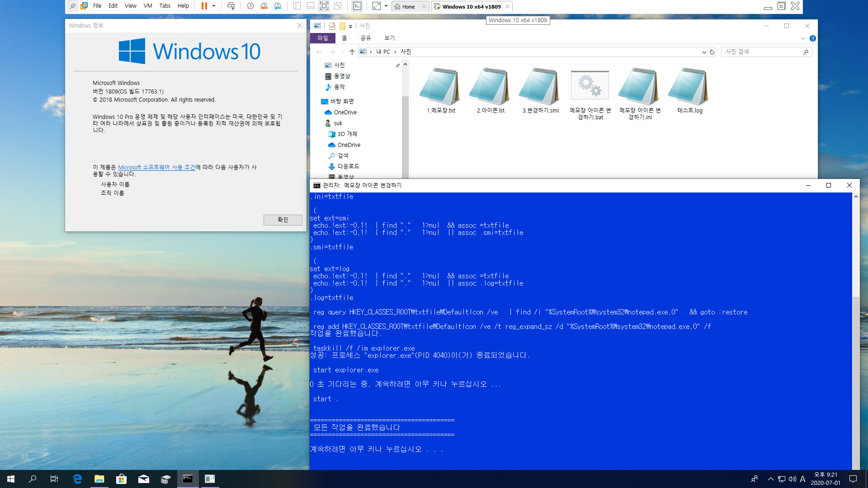Viewport: 868px width, 488px height.
Task: Toggle Unity mode icon
Action: point(338,6)
